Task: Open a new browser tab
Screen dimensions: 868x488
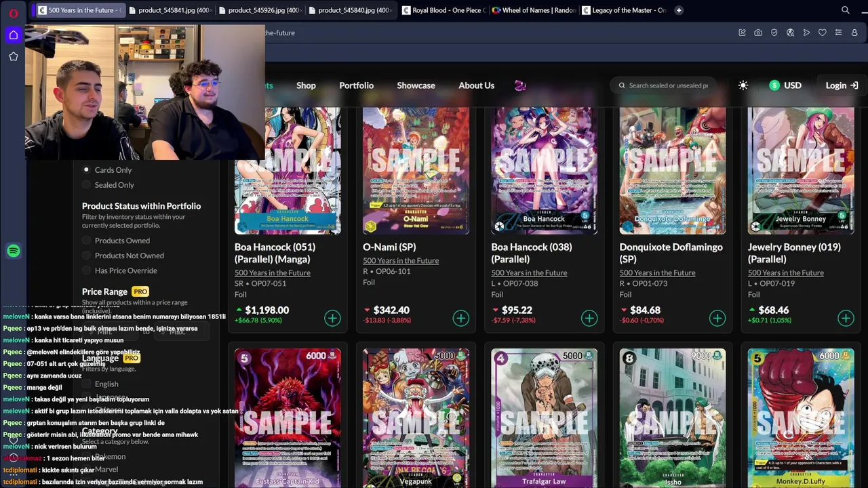Action: click(x=679, y=10)
